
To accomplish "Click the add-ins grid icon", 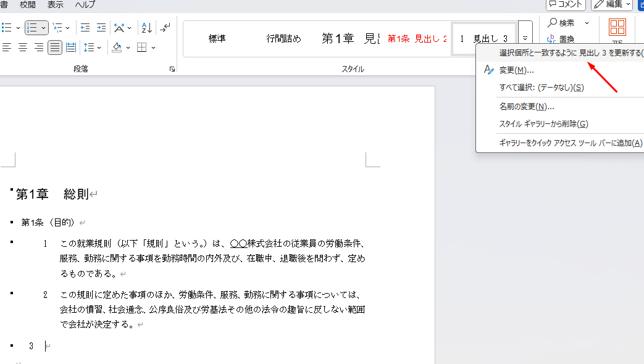I will pos(617,27).
